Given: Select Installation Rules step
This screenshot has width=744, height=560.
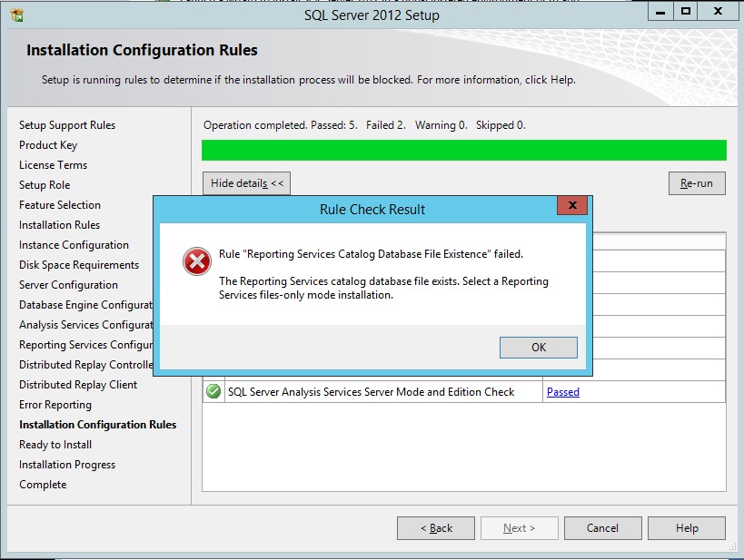Looking at the screenshot, I should [x=59, y=225].
